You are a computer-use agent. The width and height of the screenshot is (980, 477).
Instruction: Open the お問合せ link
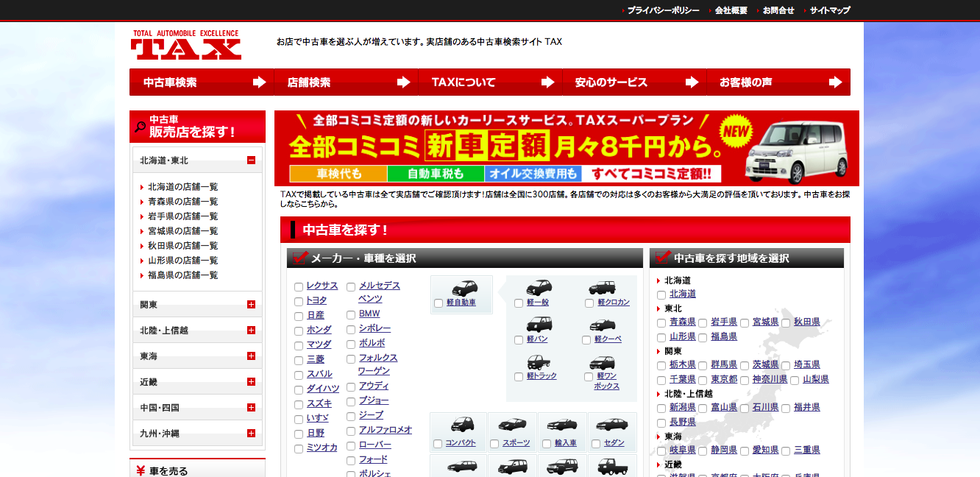coord(778,10)
